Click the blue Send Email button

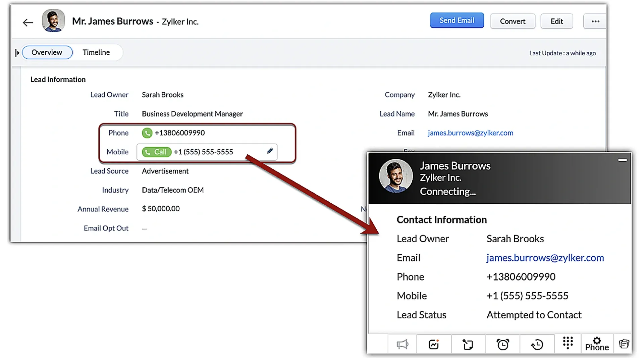coord(457,20)
